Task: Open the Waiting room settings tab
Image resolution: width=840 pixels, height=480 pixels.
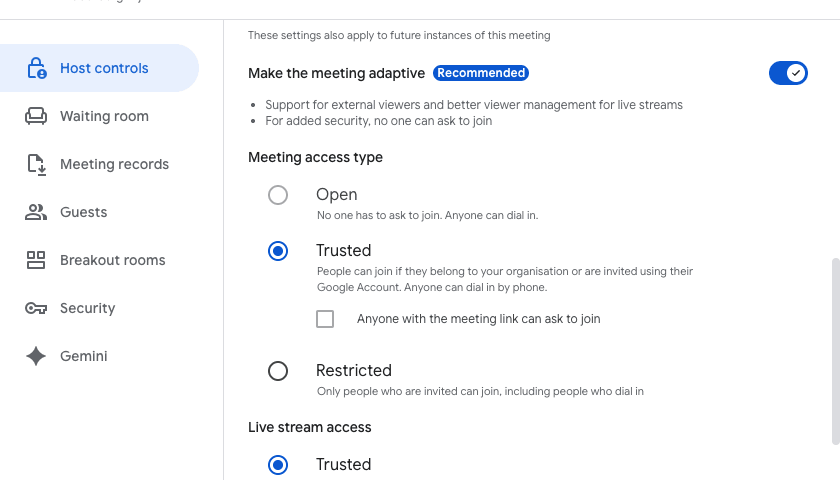Action: point(104,116)
